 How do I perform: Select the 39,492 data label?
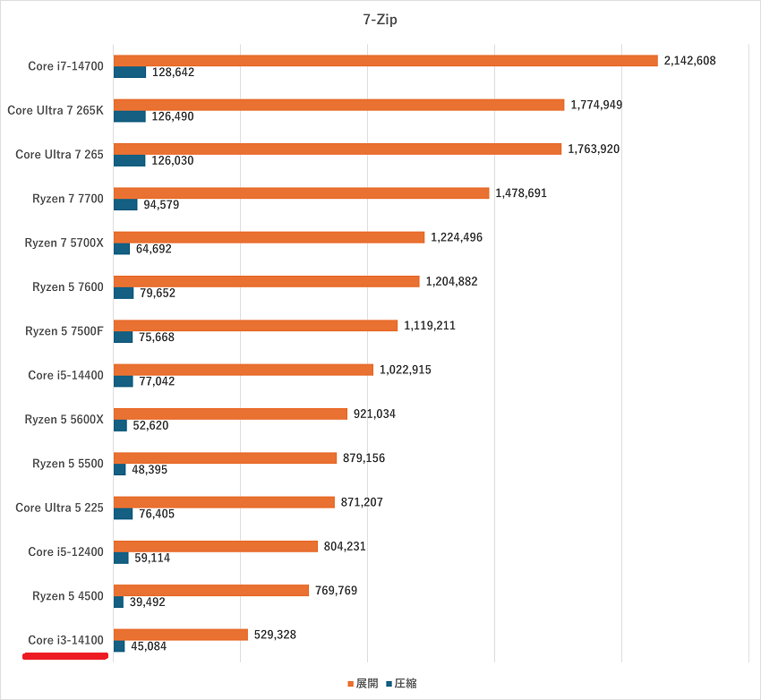click(150, 602)
